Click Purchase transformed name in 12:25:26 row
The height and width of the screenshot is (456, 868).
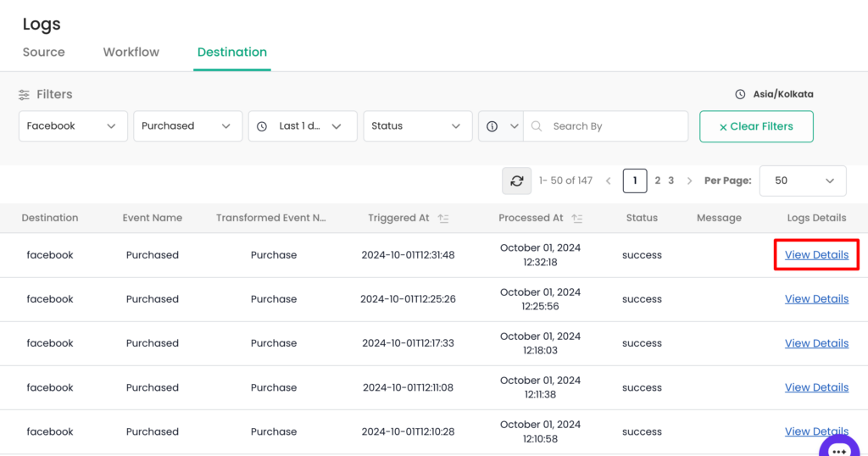coord(274,299)
